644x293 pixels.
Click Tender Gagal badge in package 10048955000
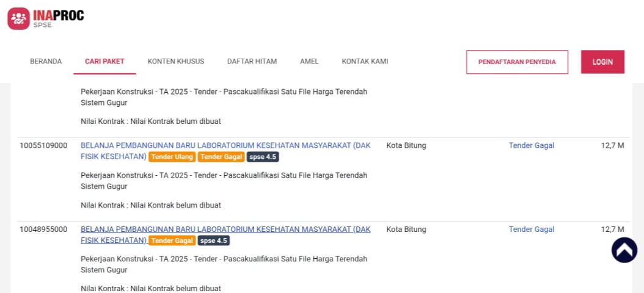tap(172, 241)
